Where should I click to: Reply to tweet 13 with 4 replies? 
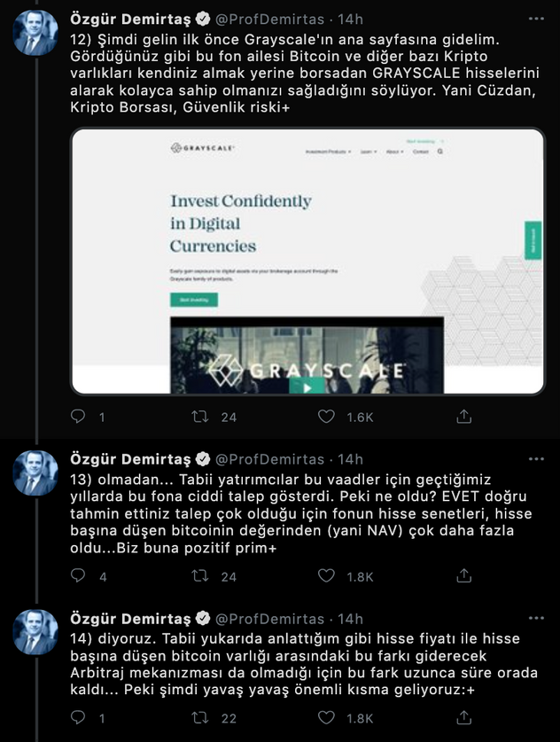[79, 575]
